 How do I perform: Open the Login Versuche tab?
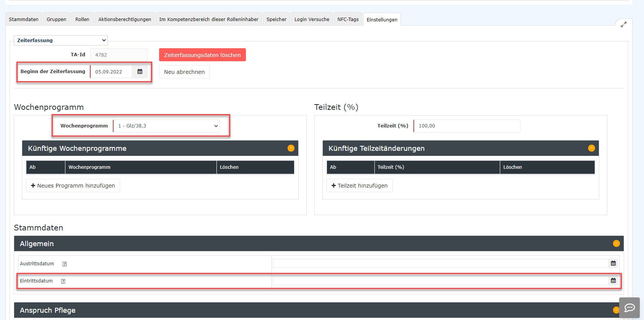(312, 19)
